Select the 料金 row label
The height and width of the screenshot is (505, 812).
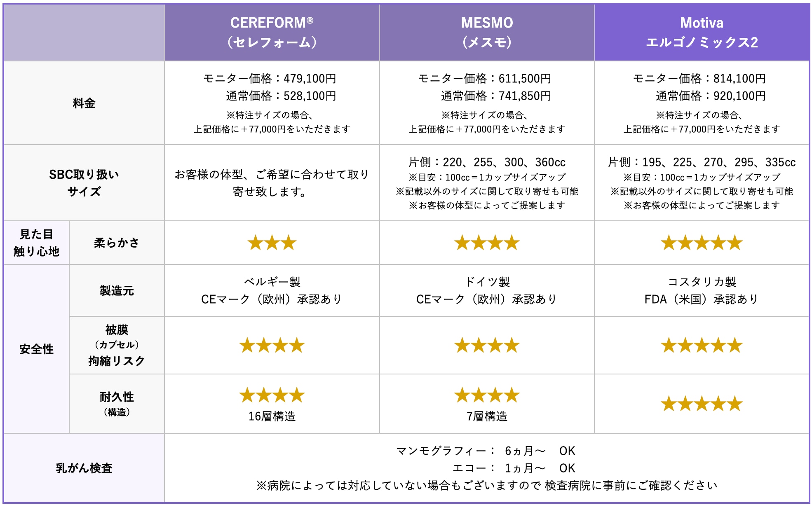(x=84, y=103)
